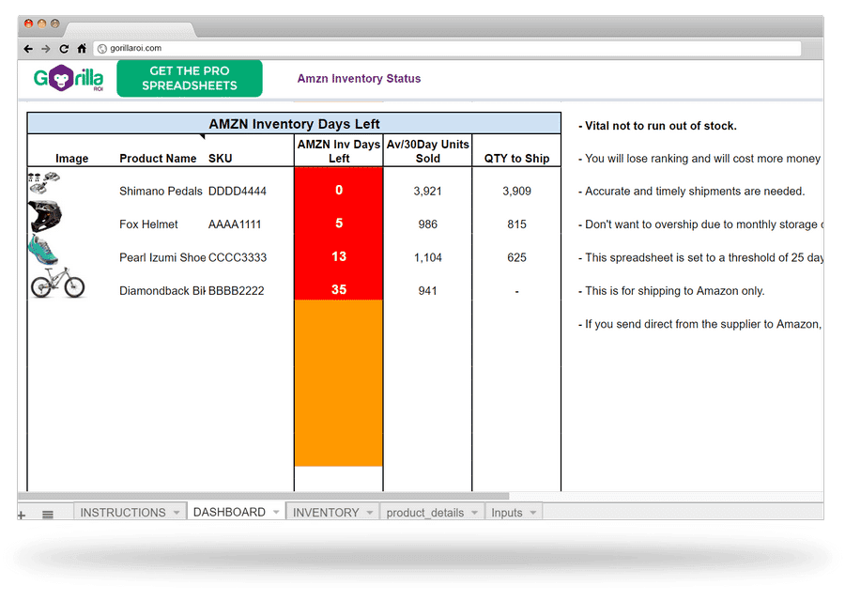Open the DASHBOARD tab dropdown arrow
This screenshot has width=845, height=616.
pyautogui.click(x=274, y=512)
